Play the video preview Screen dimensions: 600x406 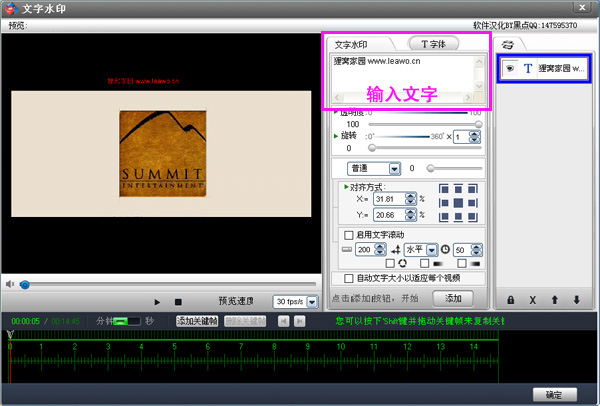[157, 302]
